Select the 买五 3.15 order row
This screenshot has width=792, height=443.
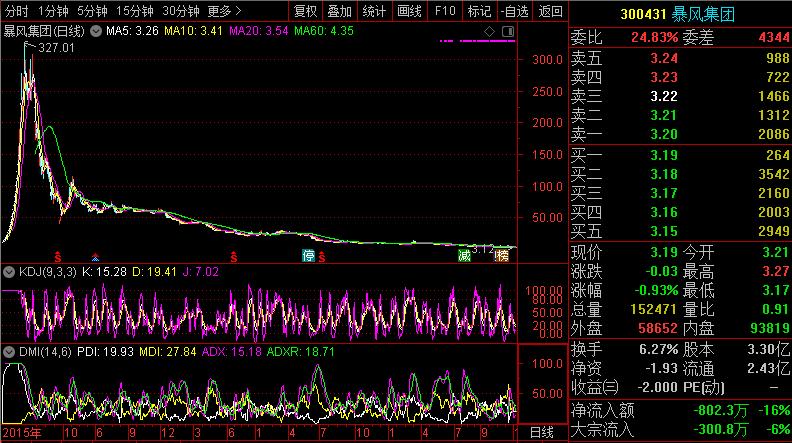680,232
